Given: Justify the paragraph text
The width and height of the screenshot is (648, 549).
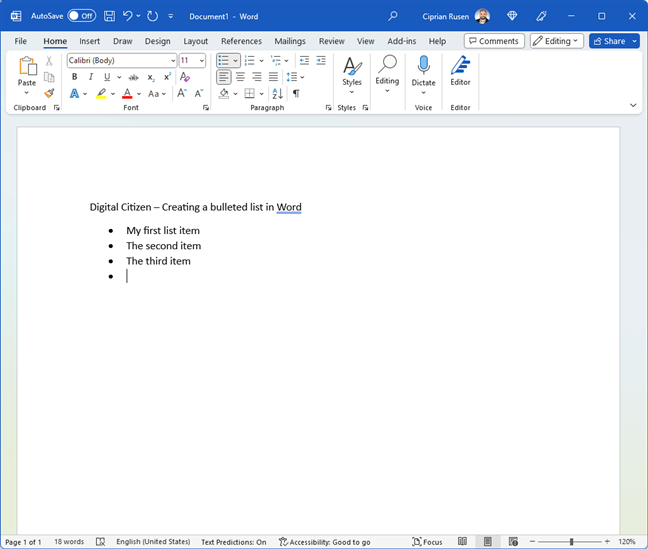Looking at the screenshot, I should pyautogui.click(x=273, y=77).
